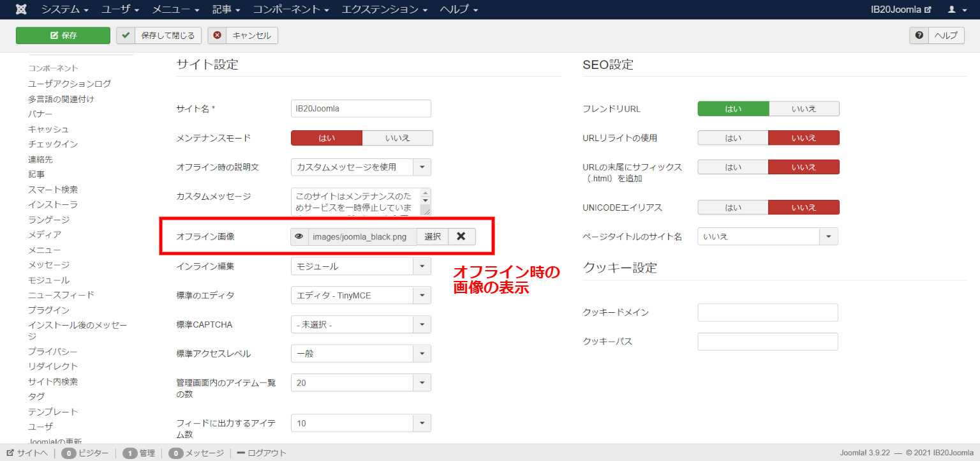Click the red cancel icon button
Viewport: 980px width, 461px height.
click(x=218, y=36)
